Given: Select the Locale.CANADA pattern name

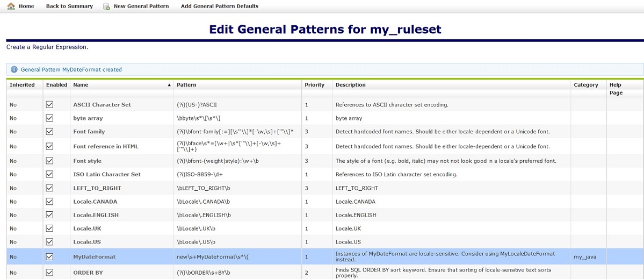Looking at the screenshot, I should (x=95, y=202).
